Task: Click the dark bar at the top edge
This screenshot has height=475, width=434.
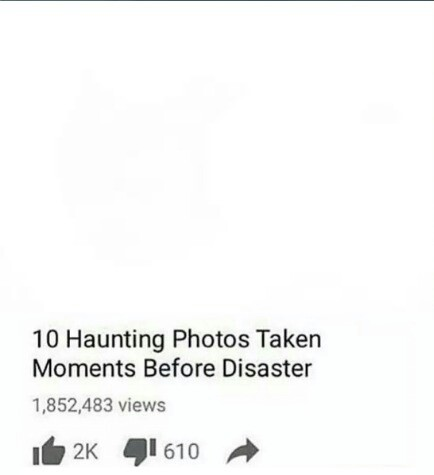Action: [x=217, y=1]
